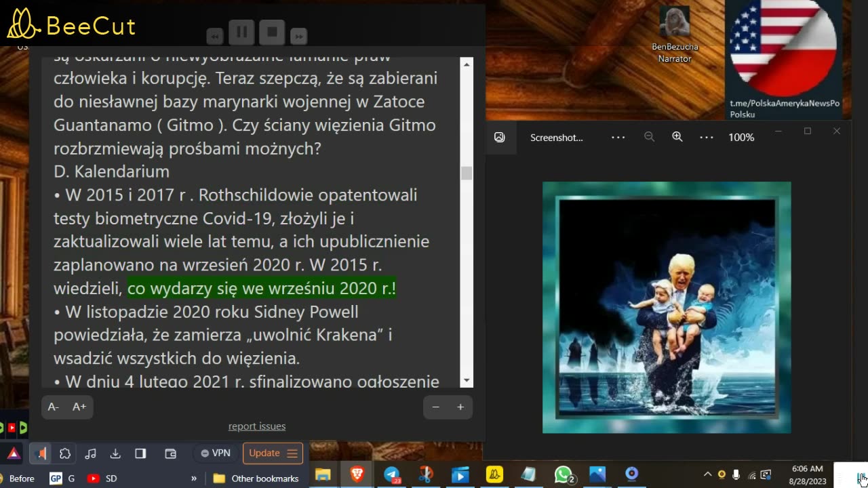Open BeeCut from the taskbar

click(494, 474)
